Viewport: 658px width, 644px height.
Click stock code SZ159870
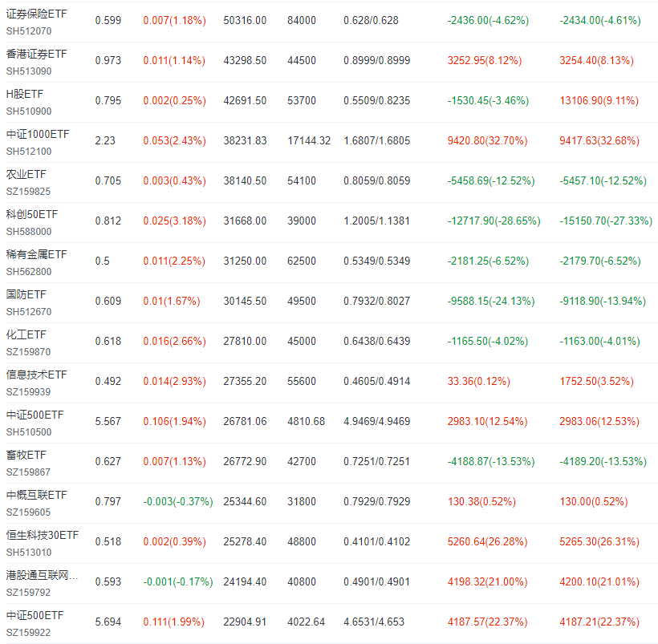point(28,352)
